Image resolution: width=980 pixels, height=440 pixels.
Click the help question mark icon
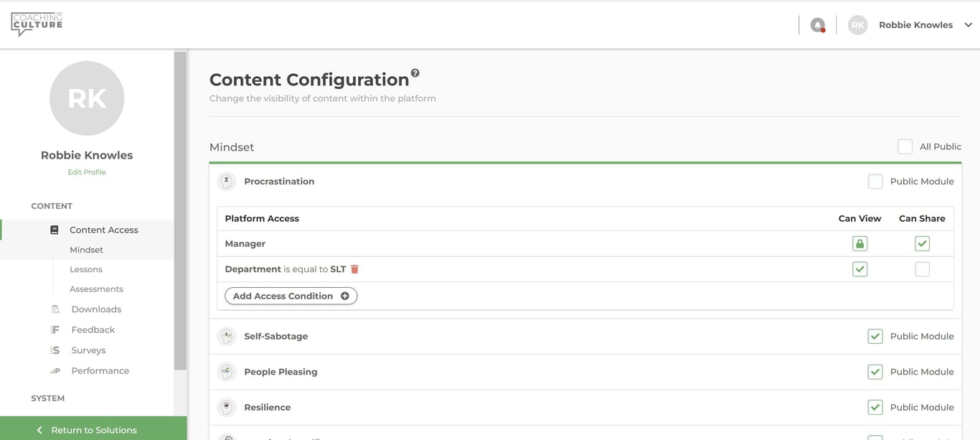tap(415, 73)
